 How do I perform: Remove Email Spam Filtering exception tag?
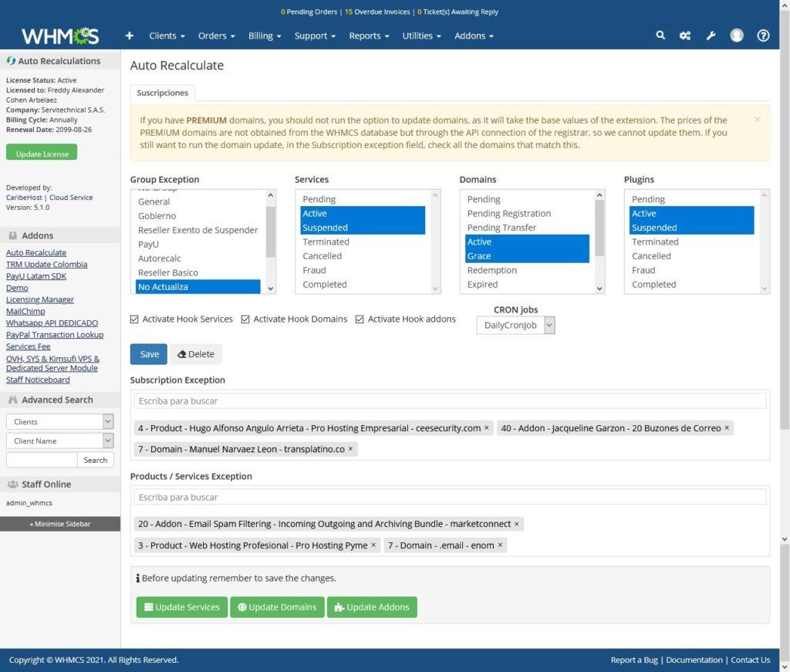click(516, 524)
